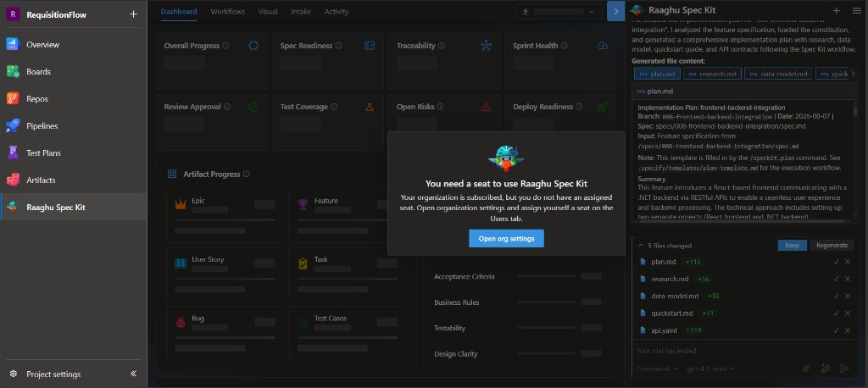Viewport: 868px width, 388px height.
Task: Open the Command dropdown
Action: click(657, 368)
